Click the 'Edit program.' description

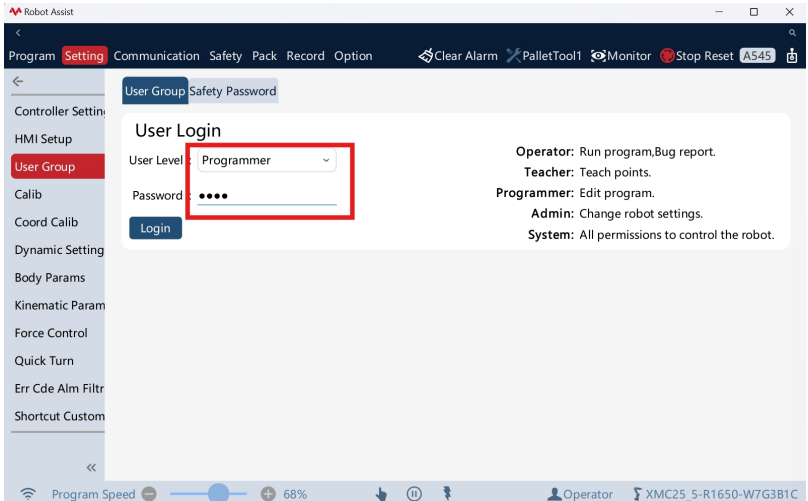(x=617, y=193)
